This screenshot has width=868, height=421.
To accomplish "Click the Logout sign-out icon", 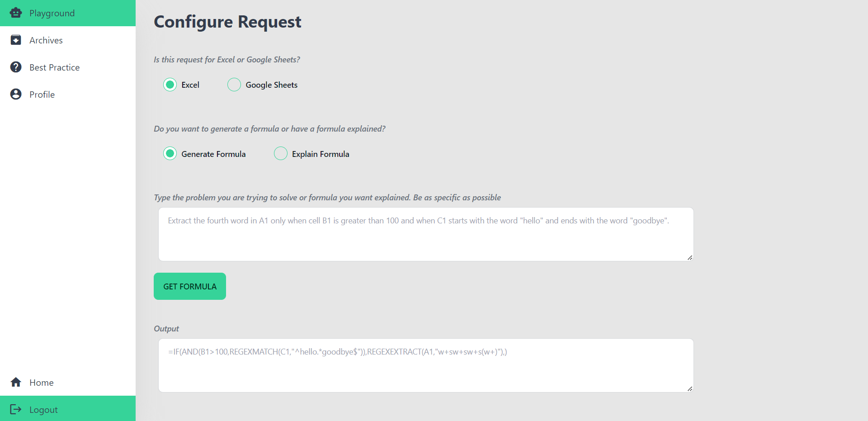I will (16, 409).
